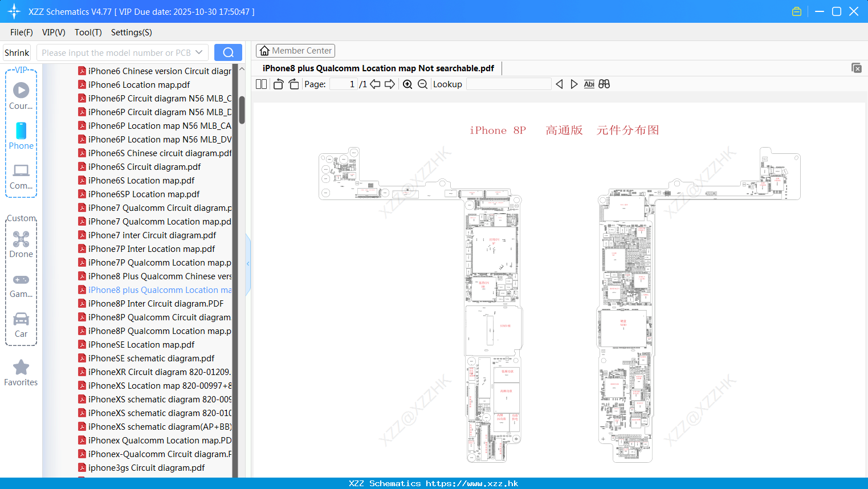Screen dimensions: 868x489
Task: Select the Phone sidebar category
Action: (x=21, y=136)
